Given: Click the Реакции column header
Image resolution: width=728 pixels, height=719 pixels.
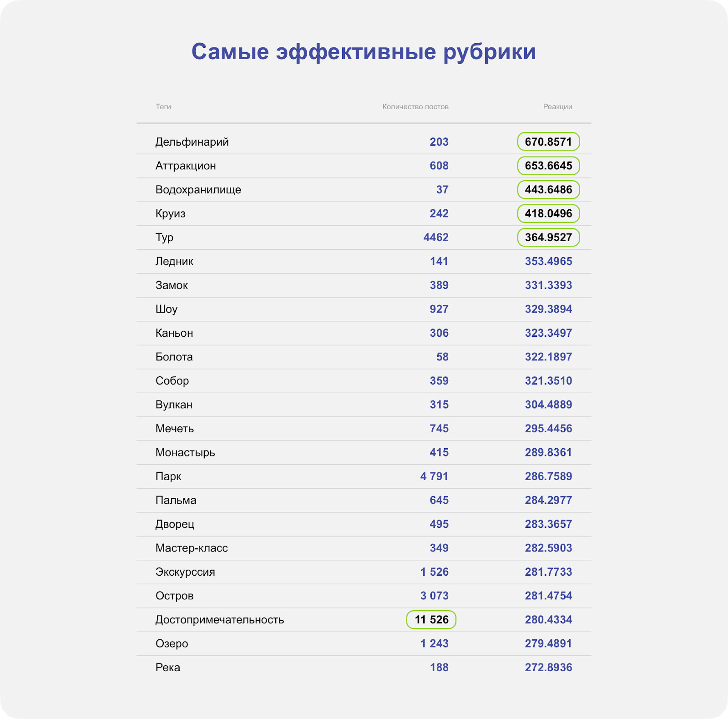Looking at the screenshot, I should (557, 106).
